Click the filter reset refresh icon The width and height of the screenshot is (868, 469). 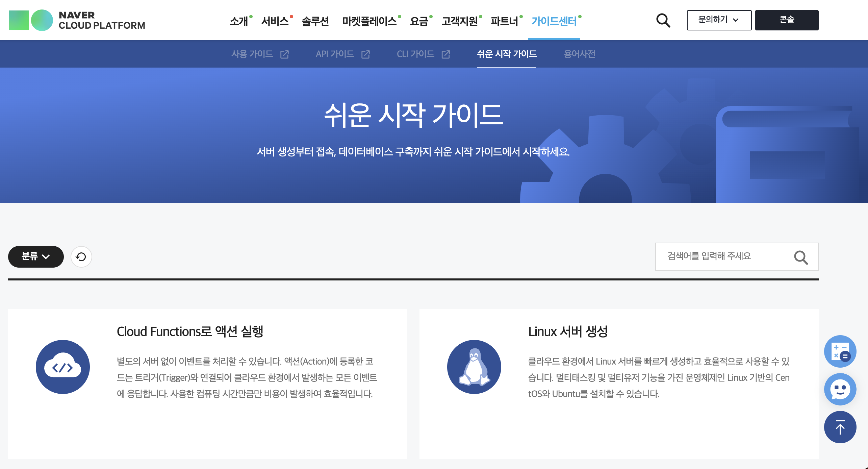pyautogui.click(x=81, y=257)
